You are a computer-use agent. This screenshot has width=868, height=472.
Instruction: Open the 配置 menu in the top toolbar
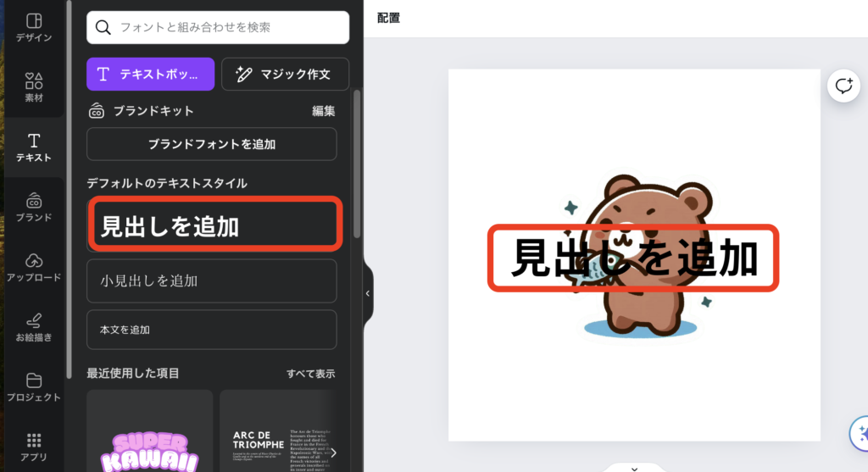(x=388, y=18)
